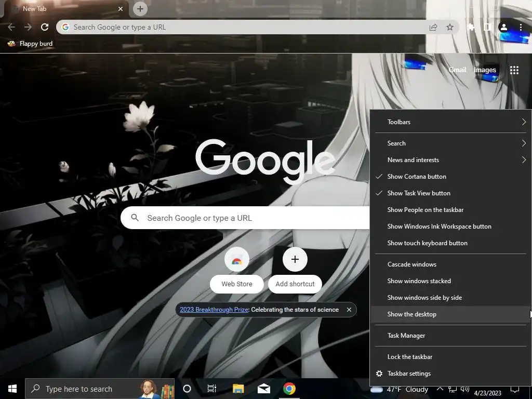Open the Mail app on the taskbar

tap(263, 389)
